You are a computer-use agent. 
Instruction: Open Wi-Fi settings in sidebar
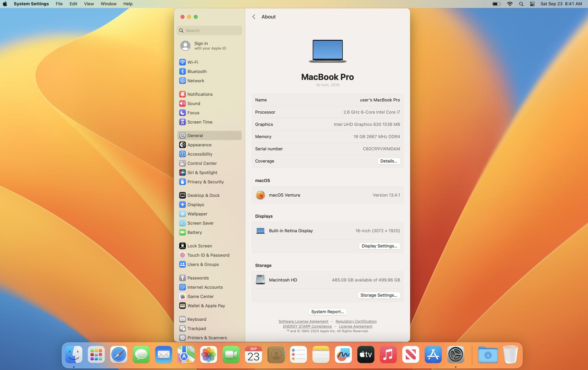click(x=193, y=62)
